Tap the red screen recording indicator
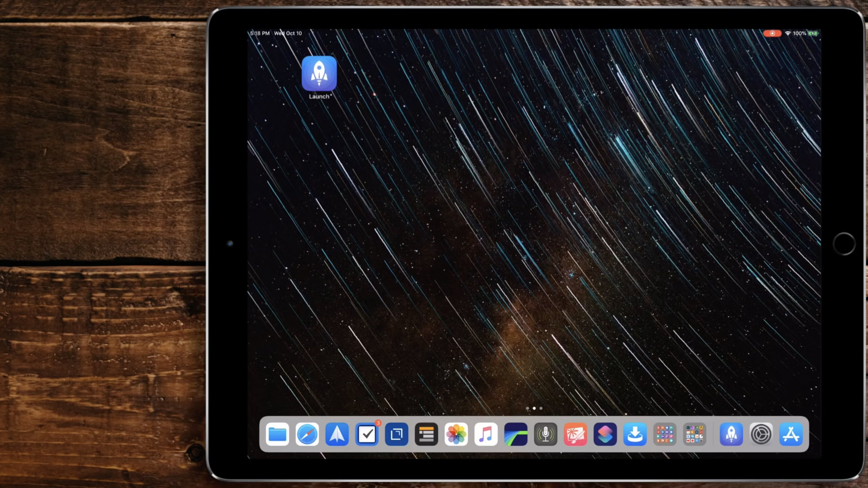Viewport: 868px width, 488px height. pyautogui.click(x=772, y=33)
